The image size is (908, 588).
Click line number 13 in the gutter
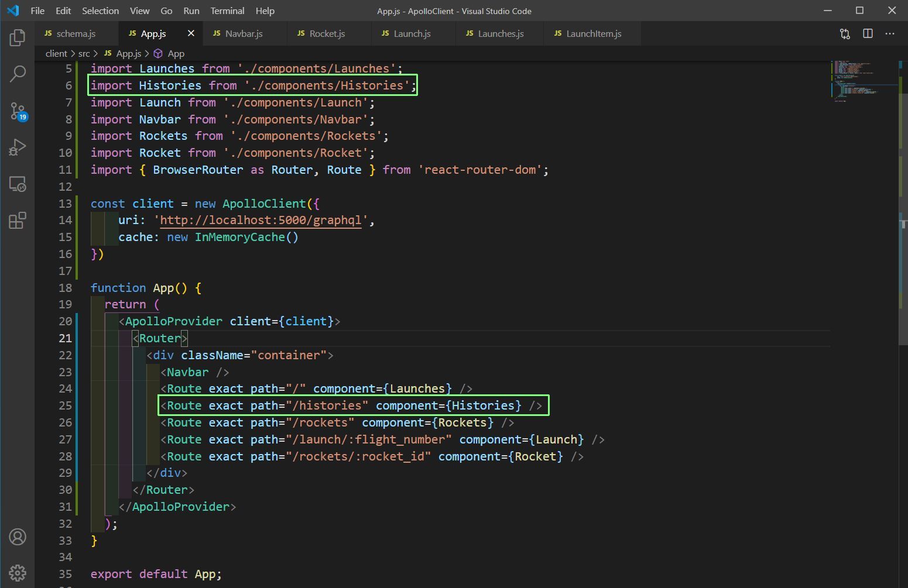65,204
